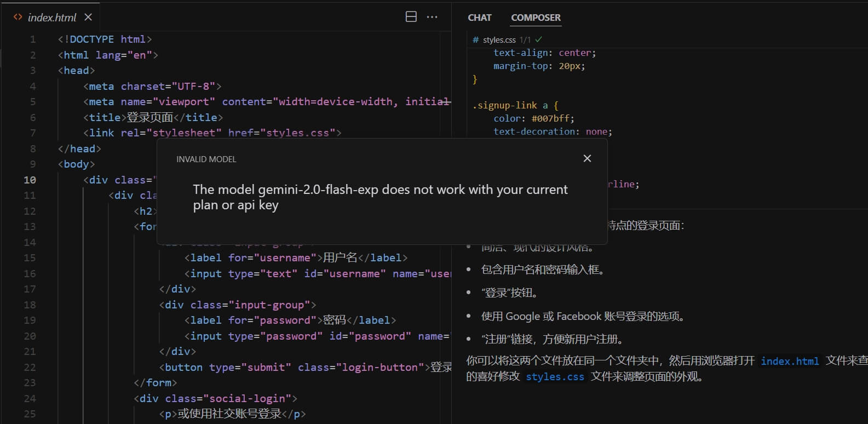
Task: Click the .signup-link a selector line
Action: 515,105
